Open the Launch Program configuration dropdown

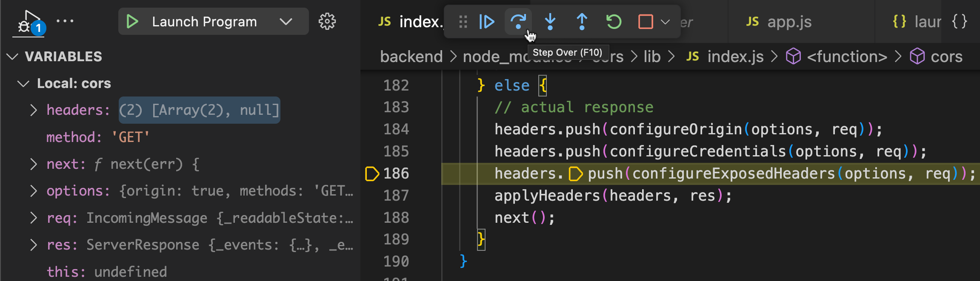coord(286,21)
